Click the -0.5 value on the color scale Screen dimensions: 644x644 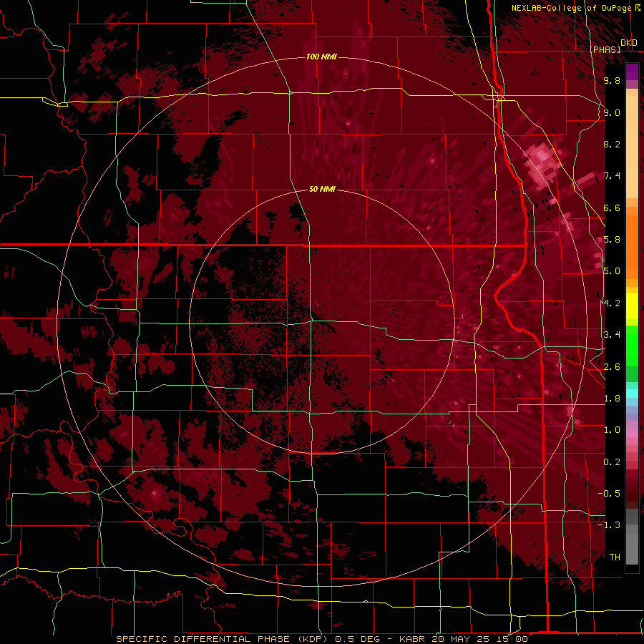[x=609, y=494]
